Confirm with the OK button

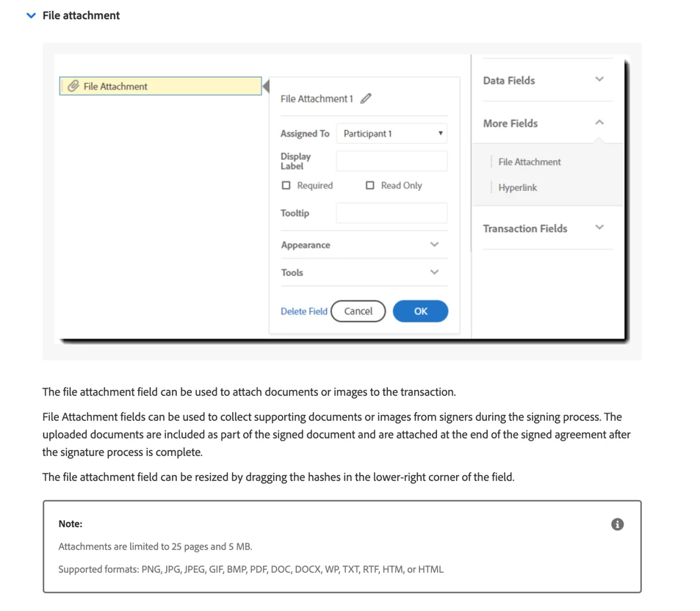[x=421, y=311]
